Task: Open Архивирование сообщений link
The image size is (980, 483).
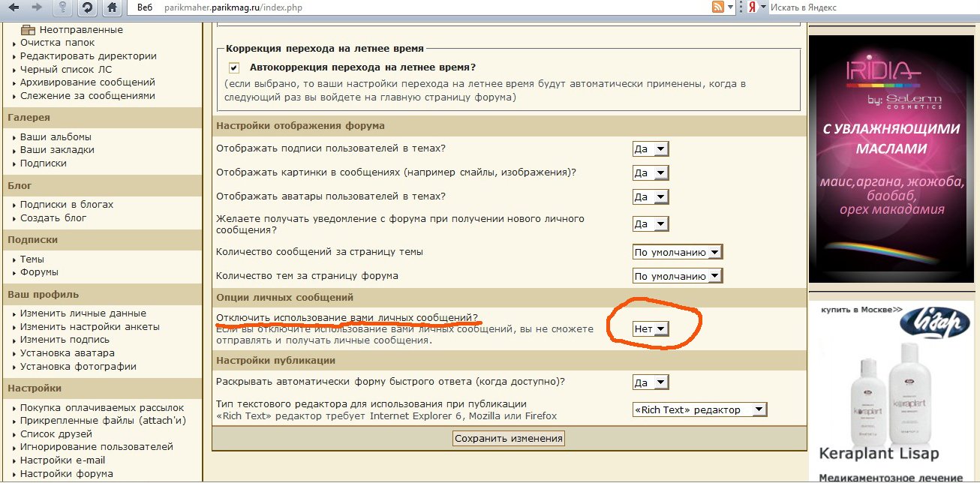Action: pos(88,82)
